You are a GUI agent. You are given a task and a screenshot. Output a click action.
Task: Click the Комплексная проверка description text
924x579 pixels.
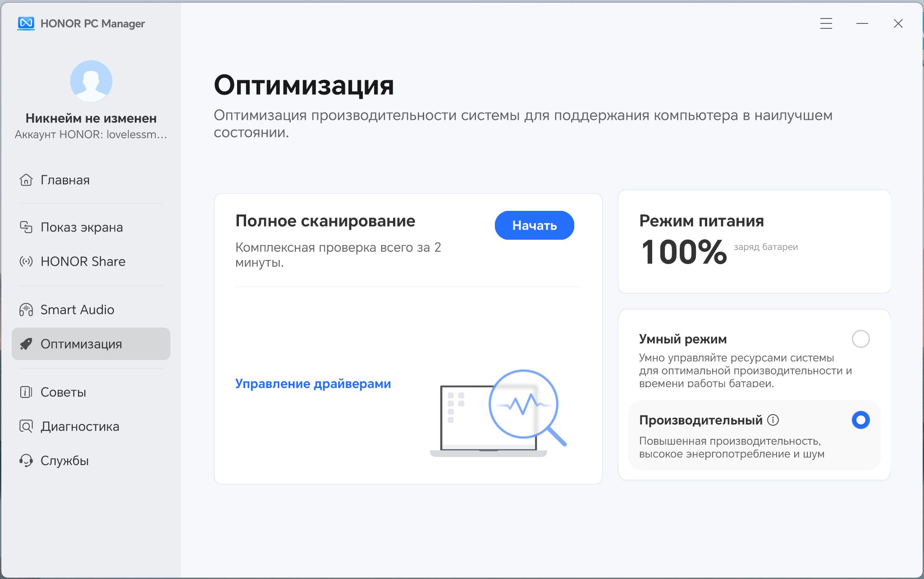(338, 255)
